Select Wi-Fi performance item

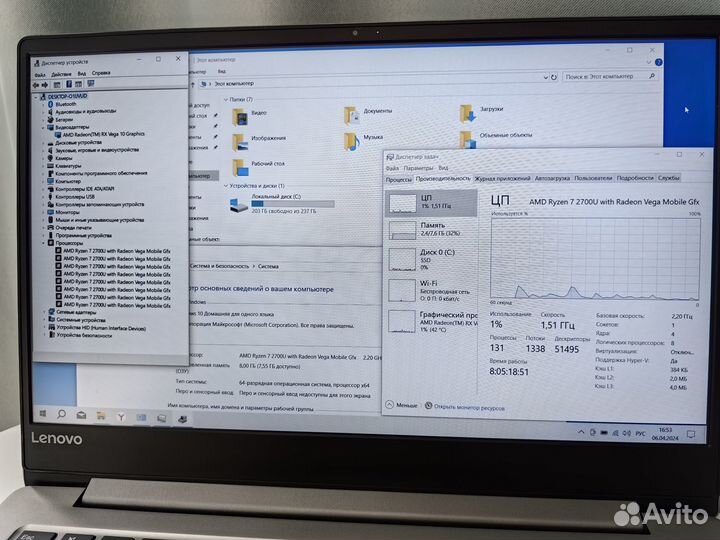pos(431,291)
